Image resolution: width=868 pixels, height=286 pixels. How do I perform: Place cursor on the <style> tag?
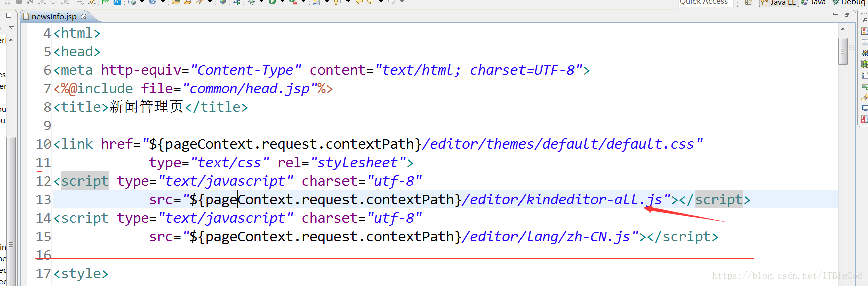pos(81,274)
